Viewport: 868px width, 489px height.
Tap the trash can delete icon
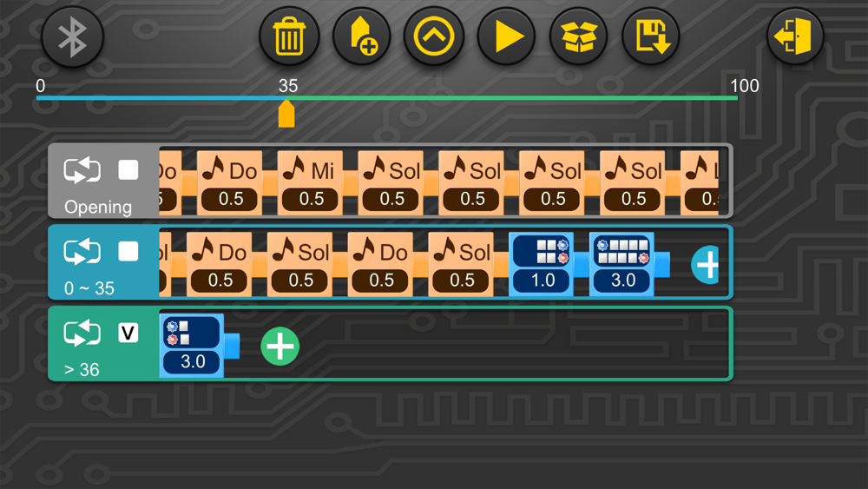coord(289,36)
